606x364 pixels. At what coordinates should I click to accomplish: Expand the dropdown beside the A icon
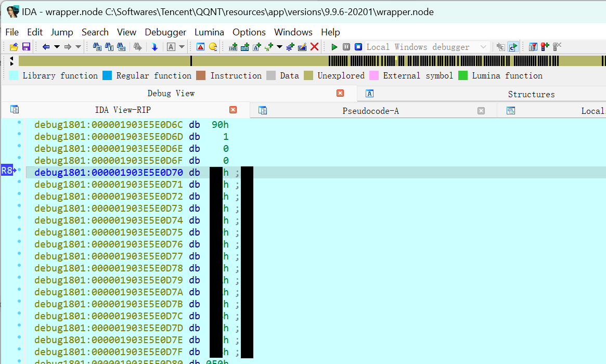click(182, 47)
